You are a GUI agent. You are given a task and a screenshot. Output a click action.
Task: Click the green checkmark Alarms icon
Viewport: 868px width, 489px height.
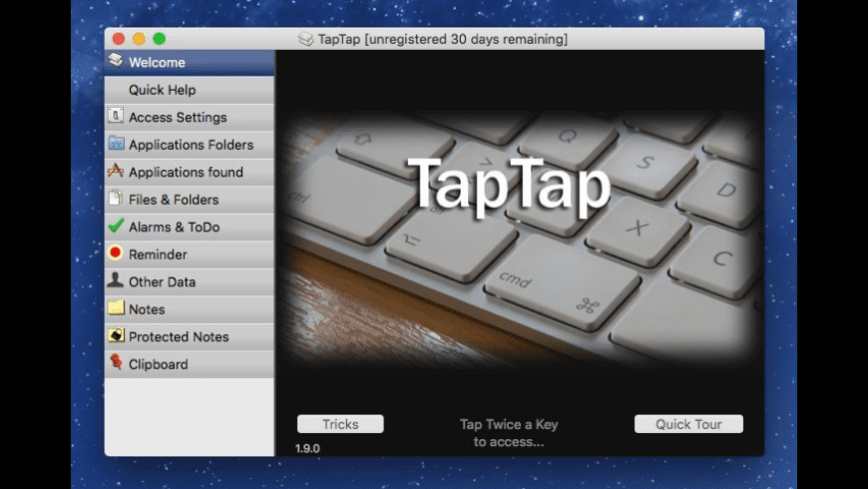(116, 226)
